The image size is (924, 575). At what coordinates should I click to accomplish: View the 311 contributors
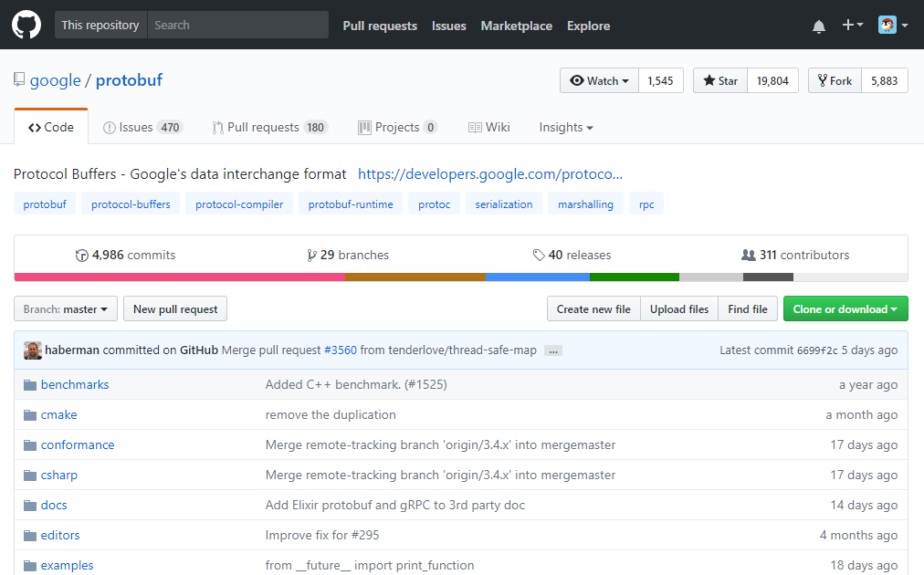[795, 255]
